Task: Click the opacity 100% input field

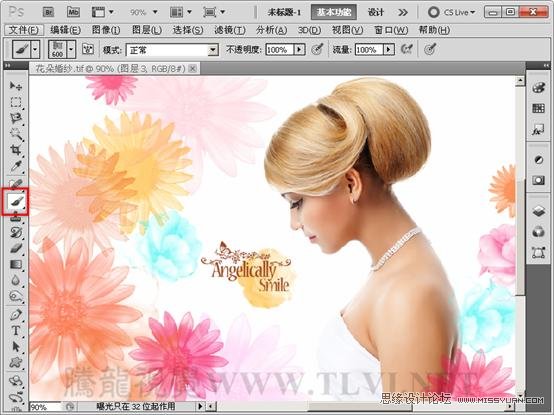Action: 279,50
